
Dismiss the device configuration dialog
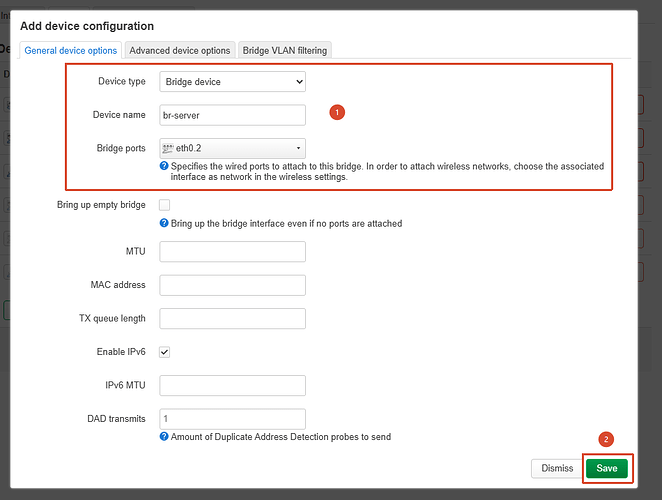pyautogui.click(x=557, y=468)
